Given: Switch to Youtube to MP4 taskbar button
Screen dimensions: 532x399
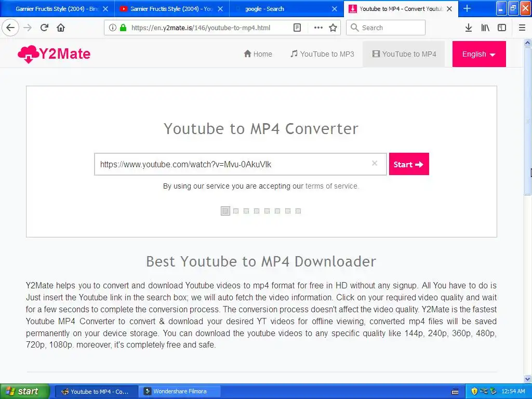Looking at the screenshot, I should pos(96,392).
